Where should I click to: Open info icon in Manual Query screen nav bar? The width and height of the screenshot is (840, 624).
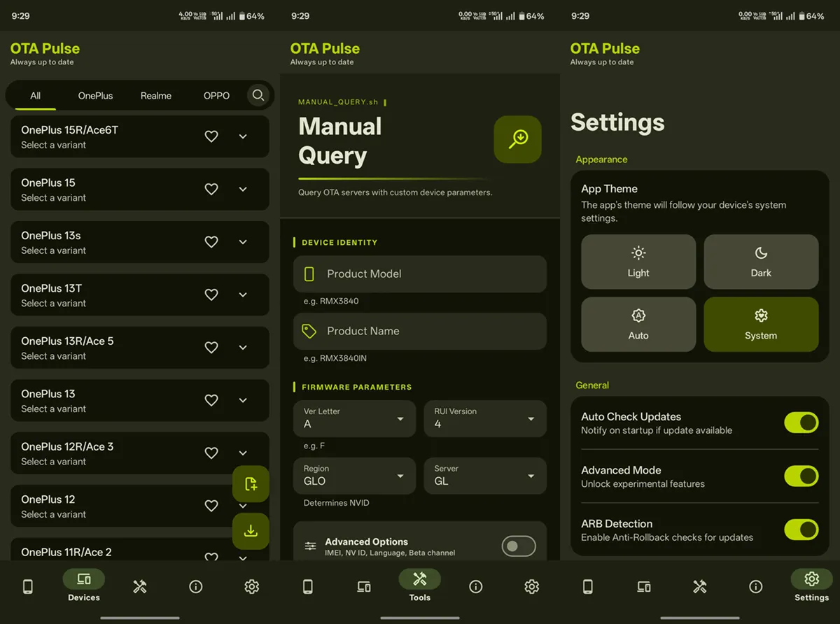476,587
